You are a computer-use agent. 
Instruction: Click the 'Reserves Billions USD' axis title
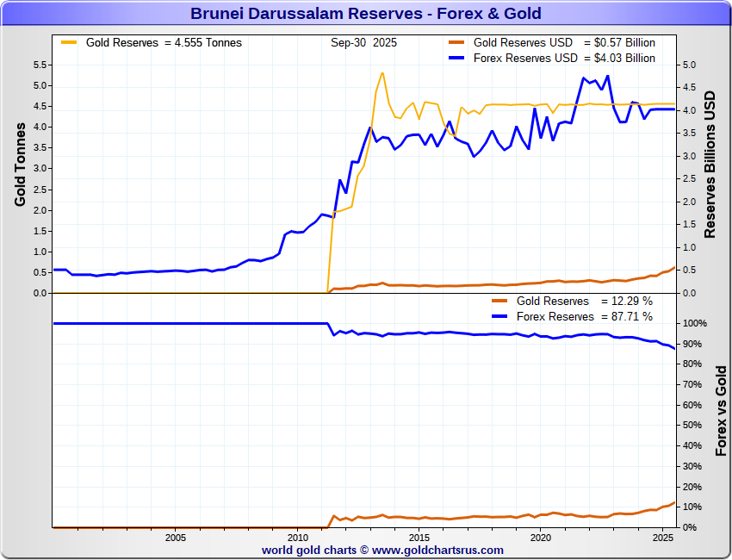(x=710, y=165)
